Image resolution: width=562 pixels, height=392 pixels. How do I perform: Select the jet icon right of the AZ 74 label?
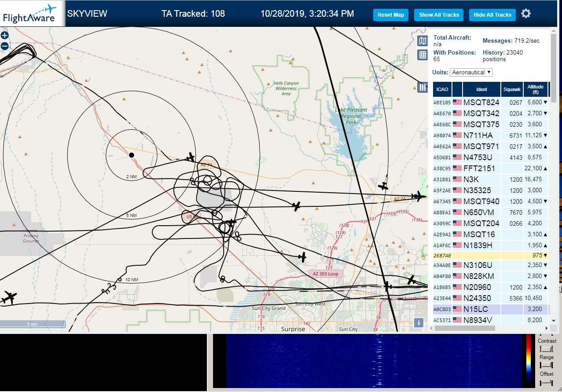point(419,196)
